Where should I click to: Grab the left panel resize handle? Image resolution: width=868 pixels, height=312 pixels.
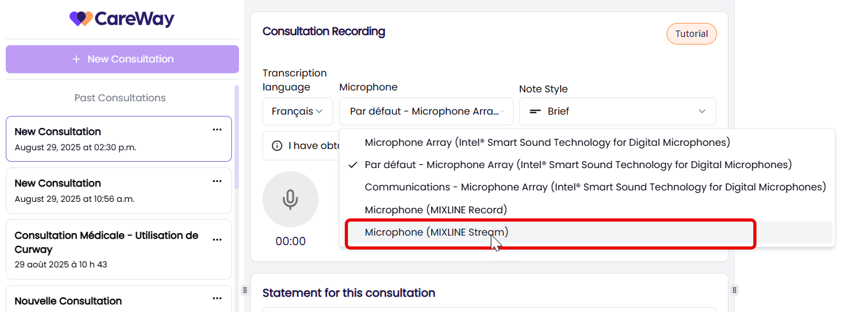tap(245, 290)
